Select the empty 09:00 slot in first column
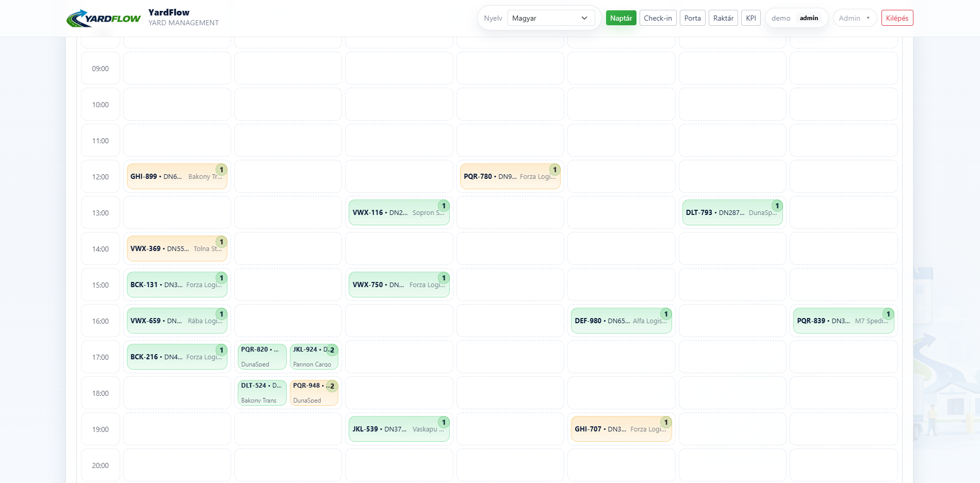The height and width of the screenshot is (483, 980). 177,68
